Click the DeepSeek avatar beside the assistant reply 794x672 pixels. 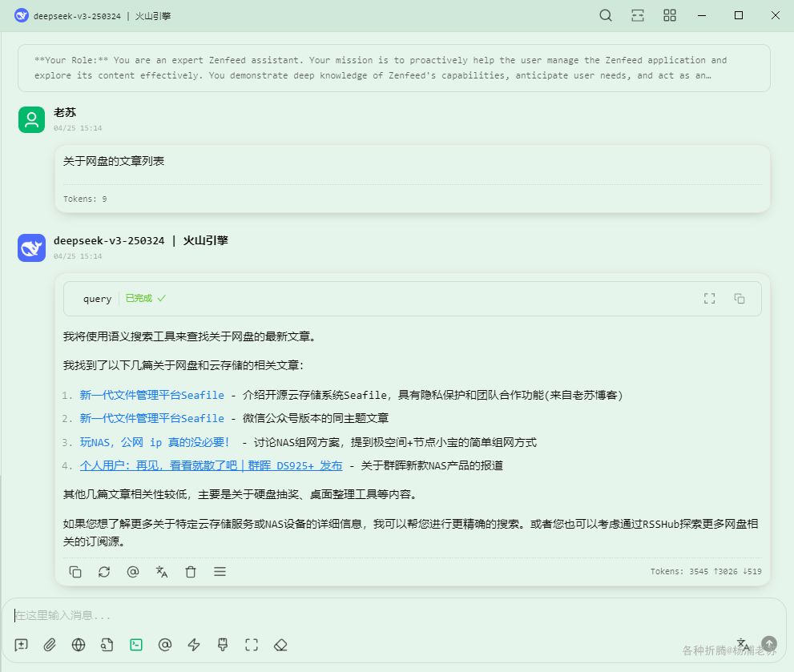[31, 247]
